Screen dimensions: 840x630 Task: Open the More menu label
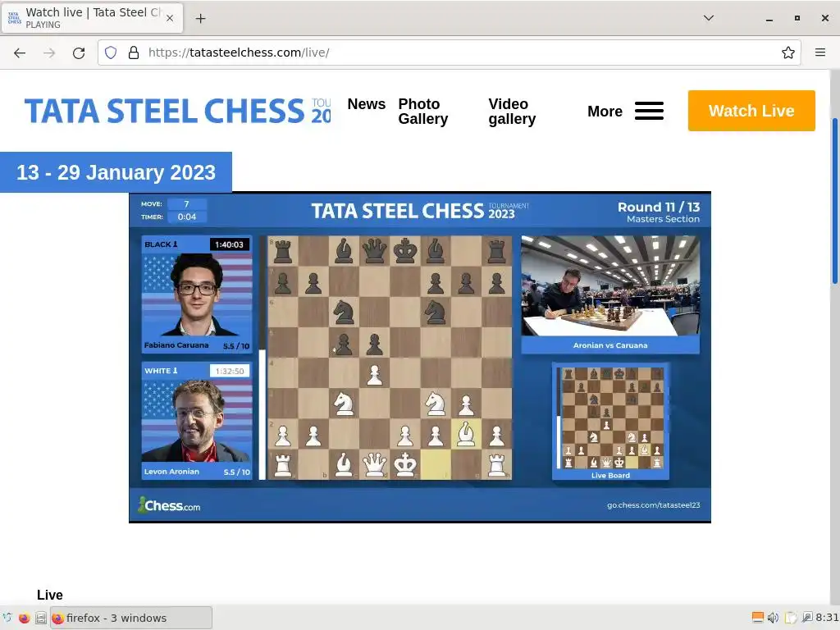pos(605,112)
